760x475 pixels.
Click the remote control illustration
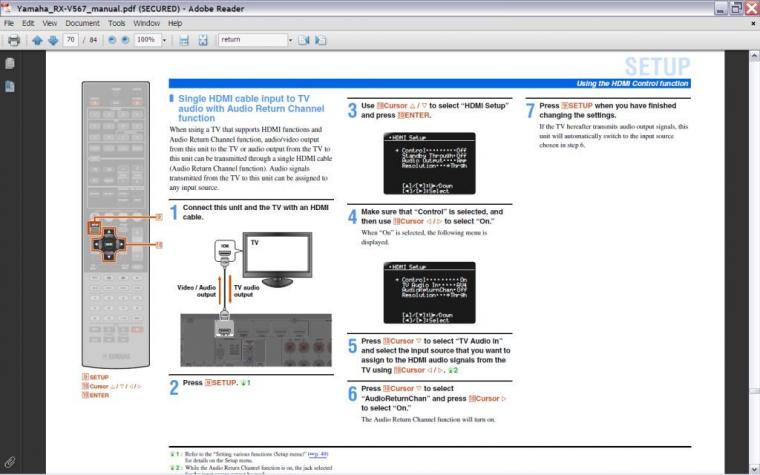click(116, 224)
